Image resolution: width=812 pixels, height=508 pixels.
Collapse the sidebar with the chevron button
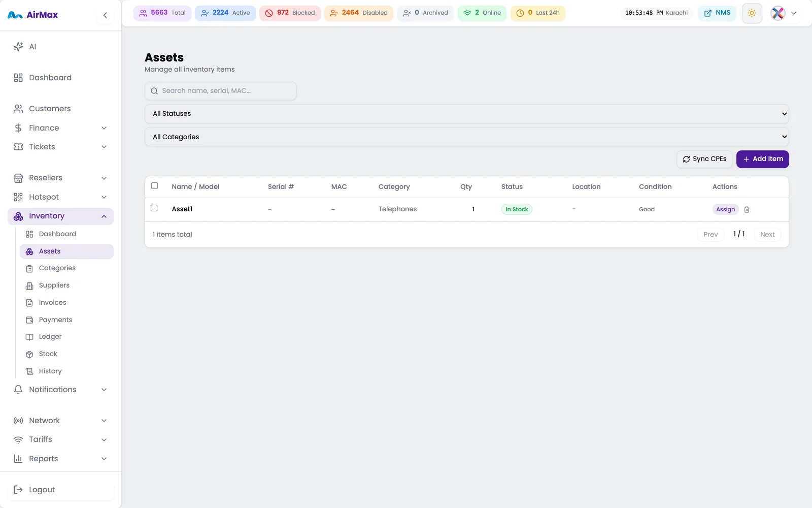pos(105,15)
